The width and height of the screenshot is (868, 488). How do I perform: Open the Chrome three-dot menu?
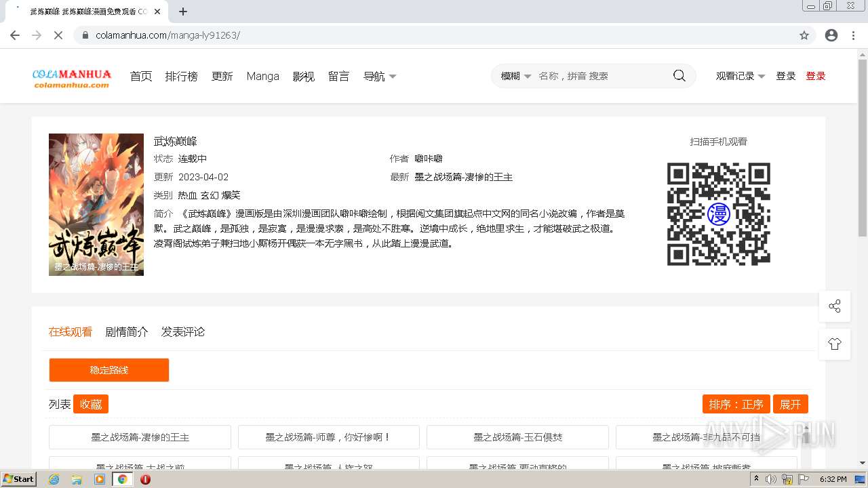pyautogui.click(x=853, y=35)
